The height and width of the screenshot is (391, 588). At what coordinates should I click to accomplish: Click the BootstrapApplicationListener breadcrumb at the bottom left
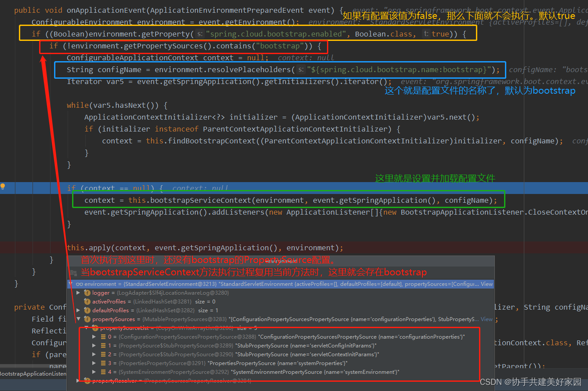tap(33, 373)
